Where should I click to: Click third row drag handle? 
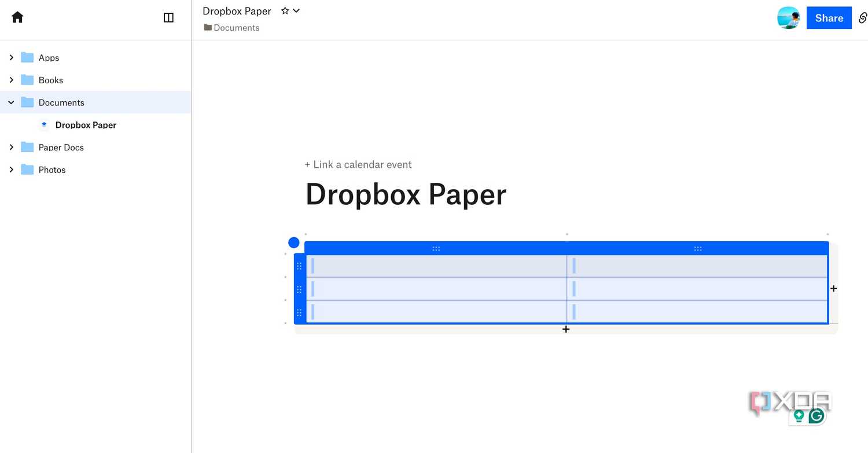[x=299, y=312]
